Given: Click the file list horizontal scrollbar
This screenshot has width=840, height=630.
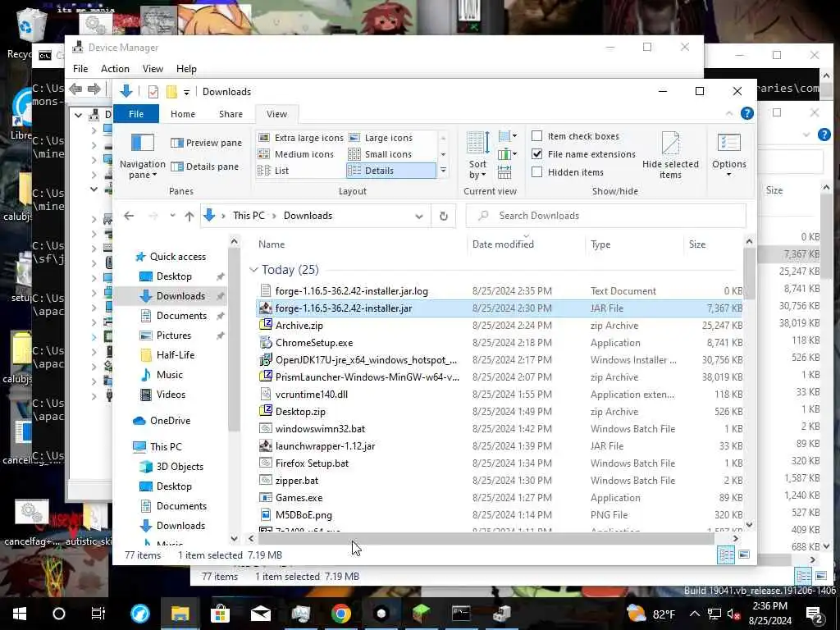Looking at the screenshot, I should click(x=486, y=538).
